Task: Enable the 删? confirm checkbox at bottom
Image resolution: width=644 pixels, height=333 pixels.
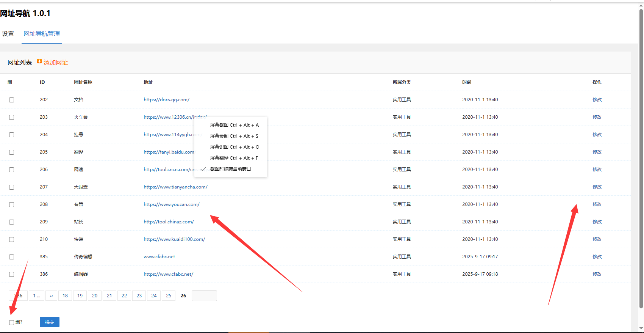Action: pos(12,323)
